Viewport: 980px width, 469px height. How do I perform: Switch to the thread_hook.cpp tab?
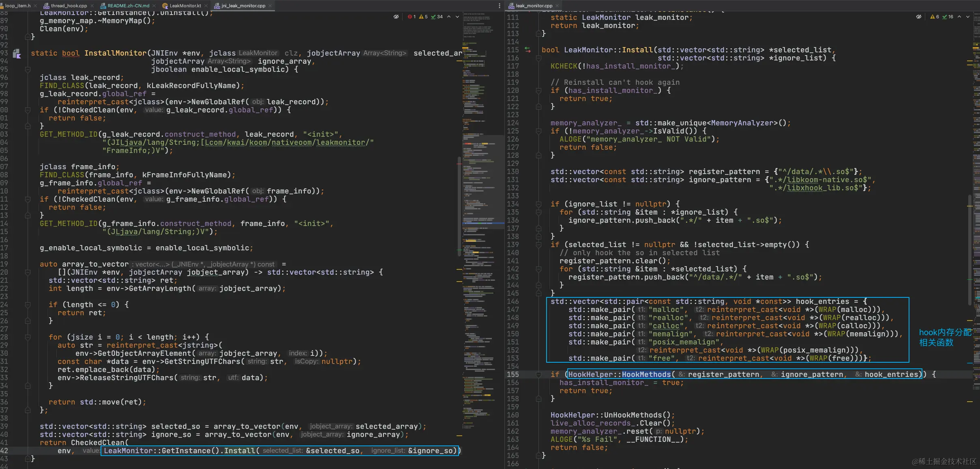[69, 6]
